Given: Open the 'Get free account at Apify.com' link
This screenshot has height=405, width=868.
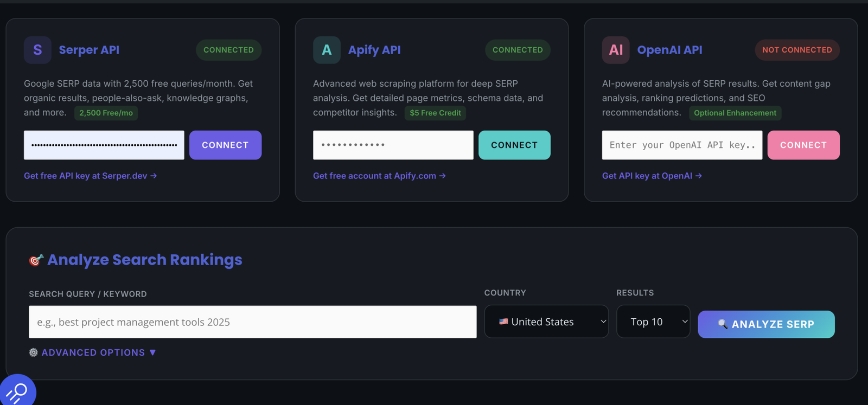Looking at the screenshot, I should [379, 176].
